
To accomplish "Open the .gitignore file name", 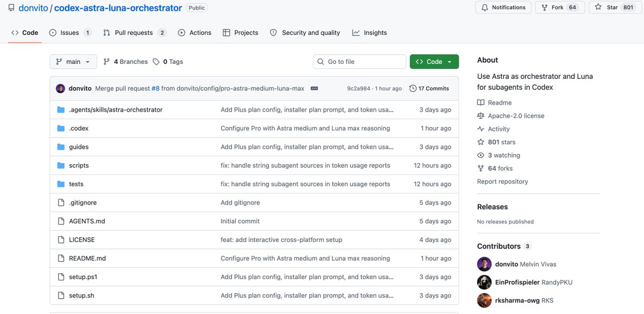I will click(83, 202).
